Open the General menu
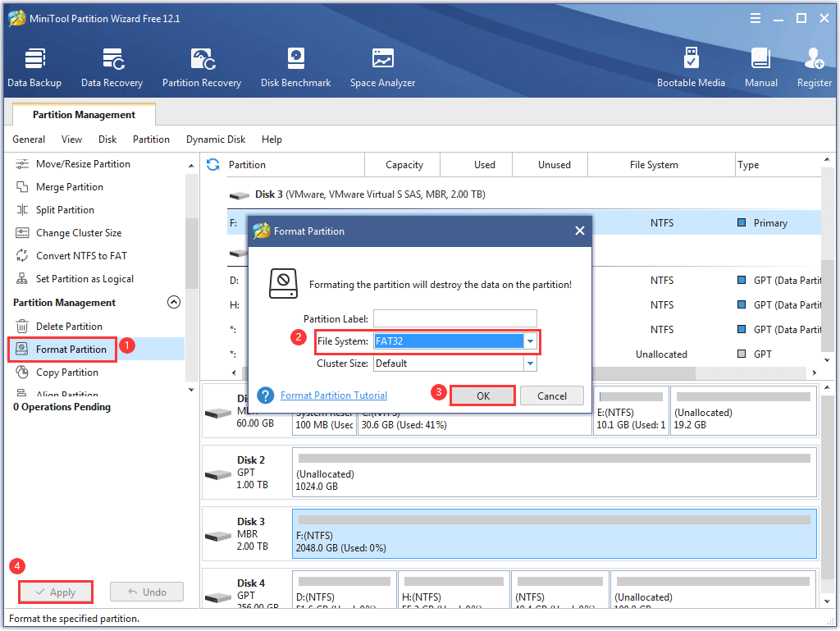 pos(29,139)
